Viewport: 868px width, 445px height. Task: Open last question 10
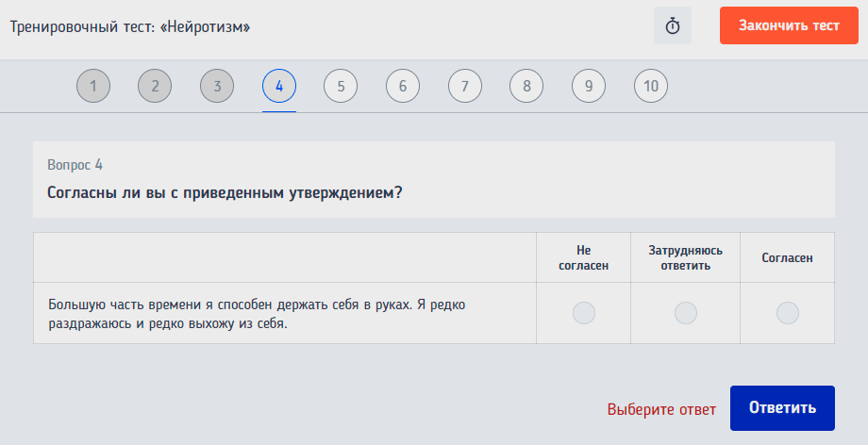point(651,87)
